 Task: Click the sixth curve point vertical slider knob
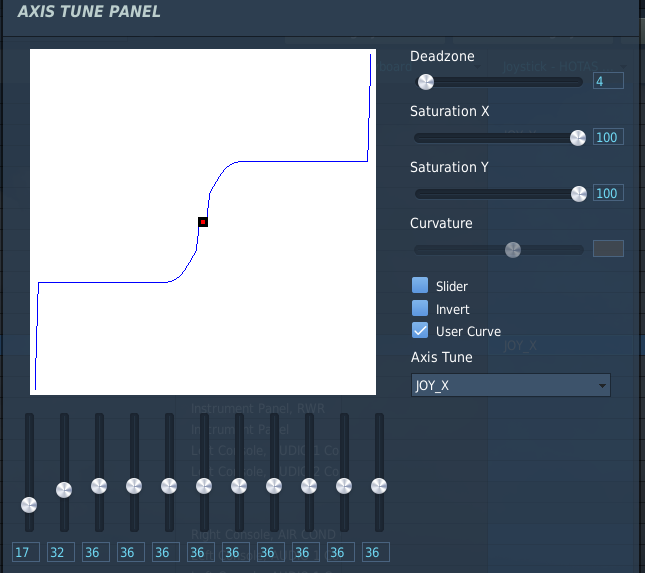tap(204, 486)
